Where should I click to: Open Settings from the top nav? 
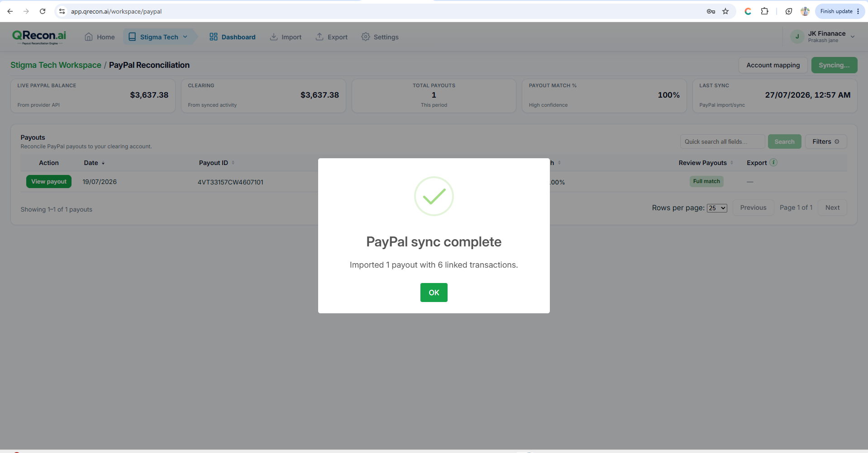[x=380, y=37]
